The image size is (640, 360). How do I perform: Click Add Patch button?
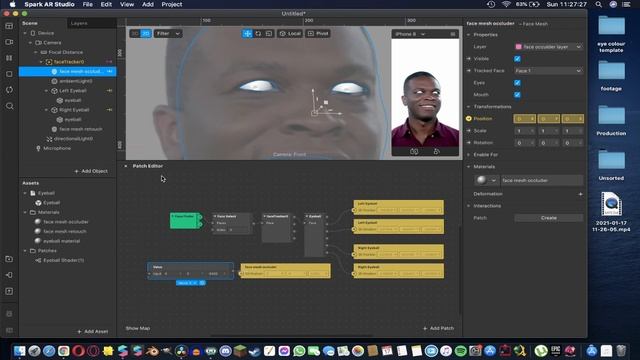pos(438,328)
